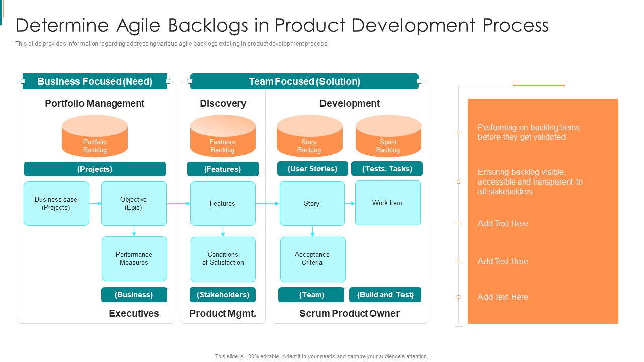Click the Discovery heading
The image size is (644, 362).
point(223,103)
